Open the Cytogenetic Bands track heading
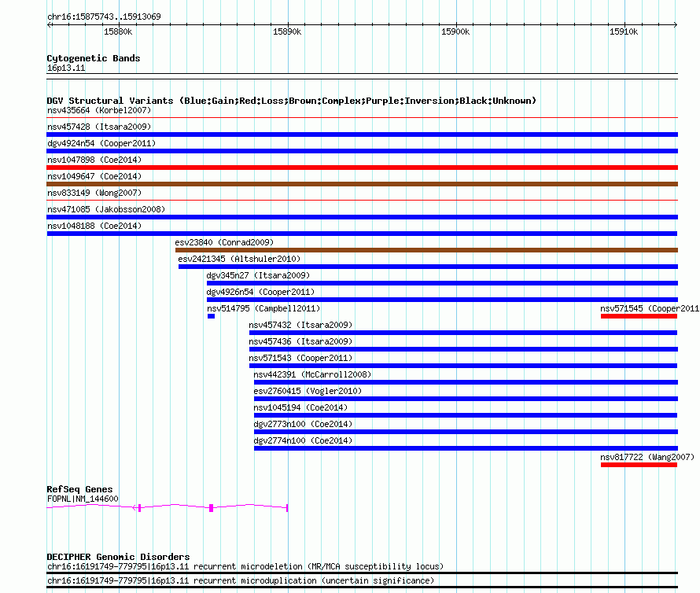Viewport: 700px width, 593px height. [94, 58]
